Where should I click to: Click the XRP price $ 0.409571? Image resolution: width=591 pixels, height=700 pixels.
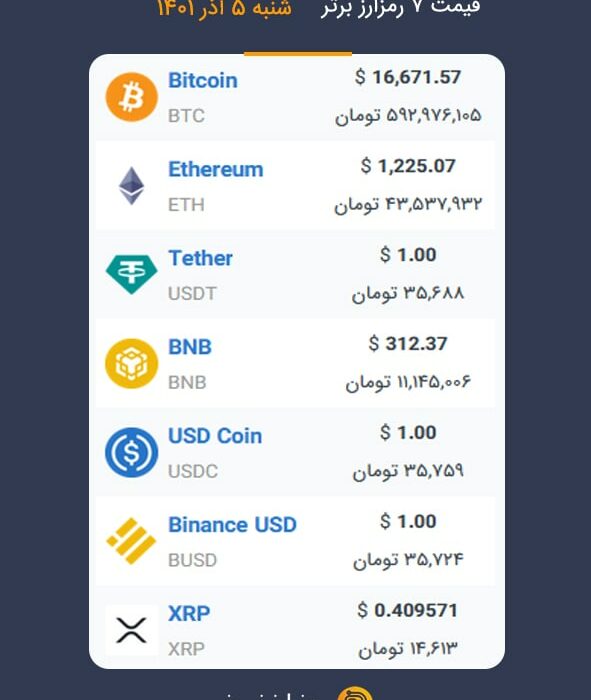pyautogui.click(x=408, y=610)
